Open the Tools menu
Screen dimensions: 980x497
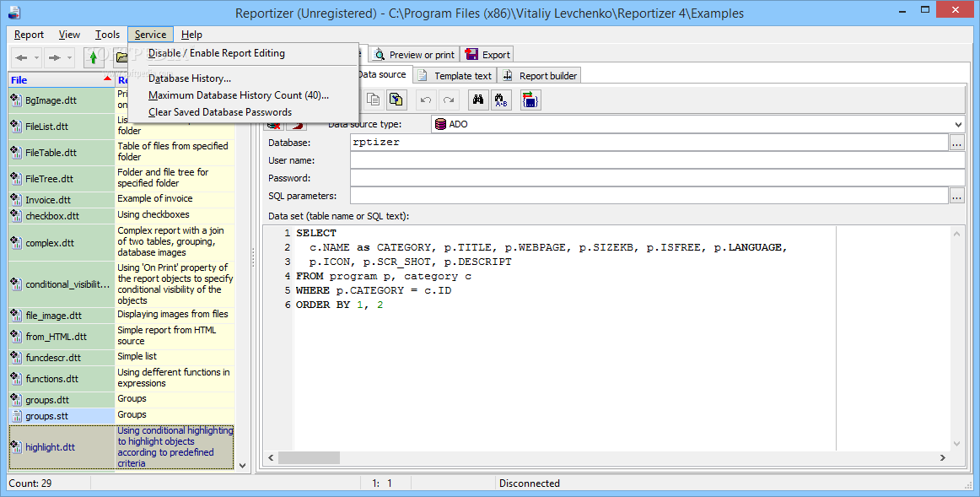(x=107, y=35)
